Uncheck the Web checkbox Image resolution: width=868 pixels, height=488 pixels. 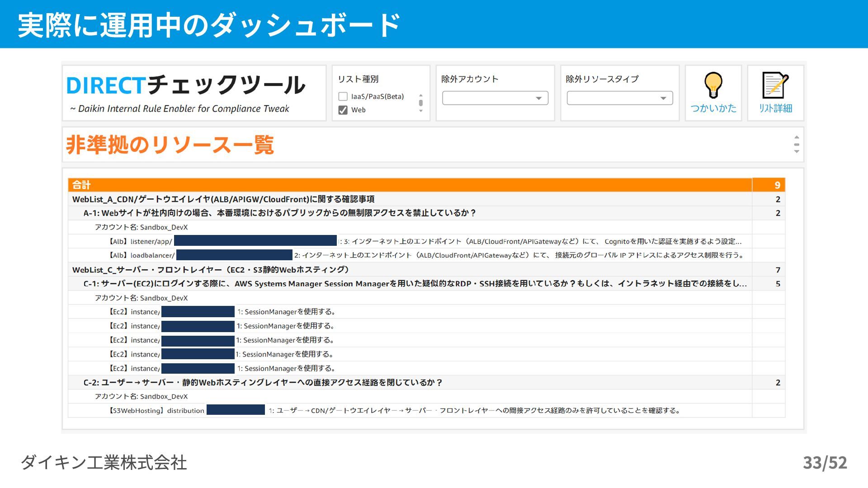(343, 110)
